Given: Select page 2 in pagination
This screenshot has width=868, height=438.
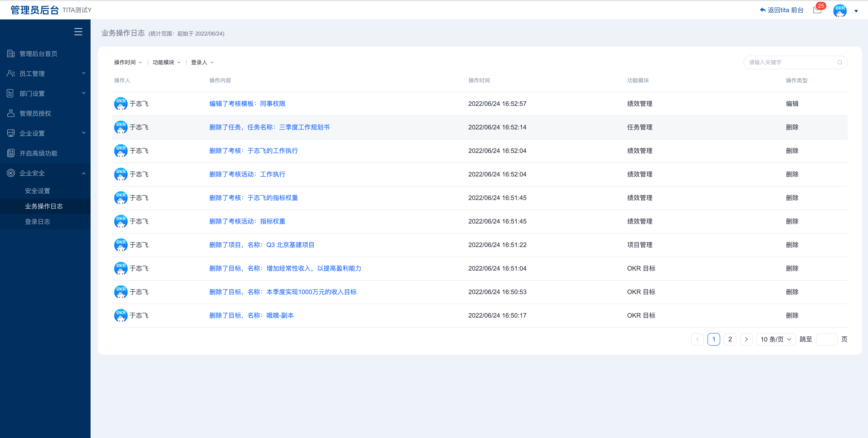Looking at the screenshot, I should point(730,339).
